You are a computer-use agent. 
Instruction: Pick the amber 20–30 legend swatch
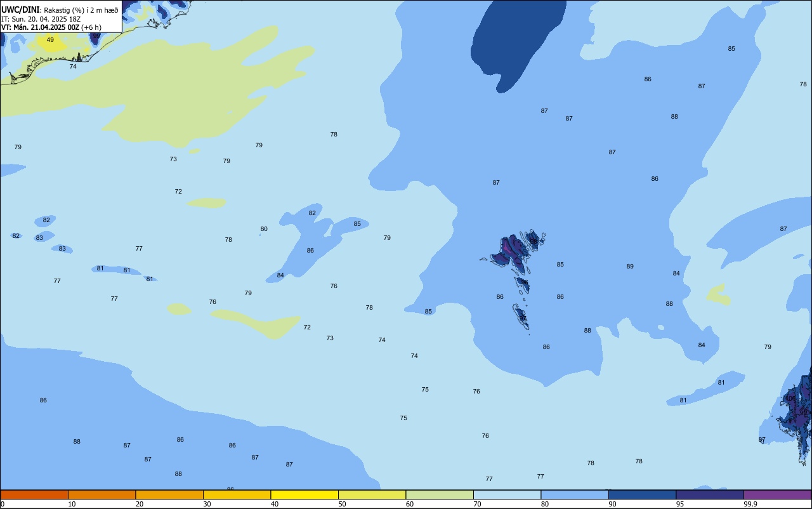(x=169, y=494)
